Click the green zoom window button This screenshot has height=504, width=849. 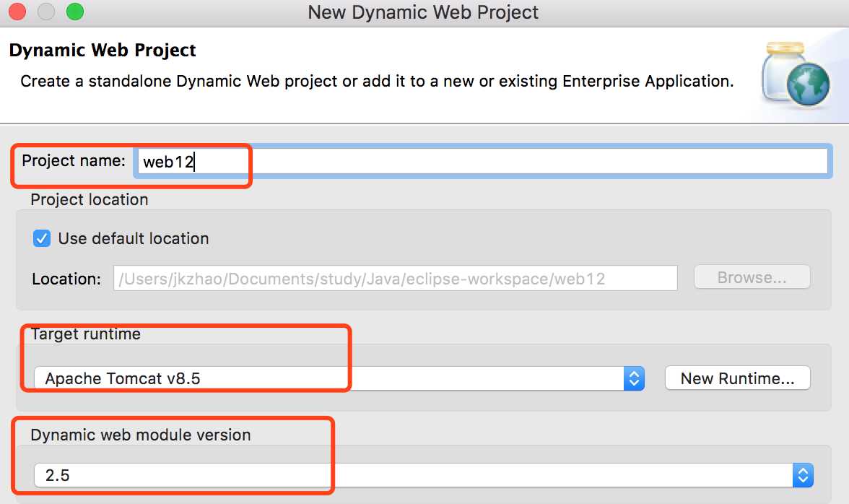[x=74, y=12]
